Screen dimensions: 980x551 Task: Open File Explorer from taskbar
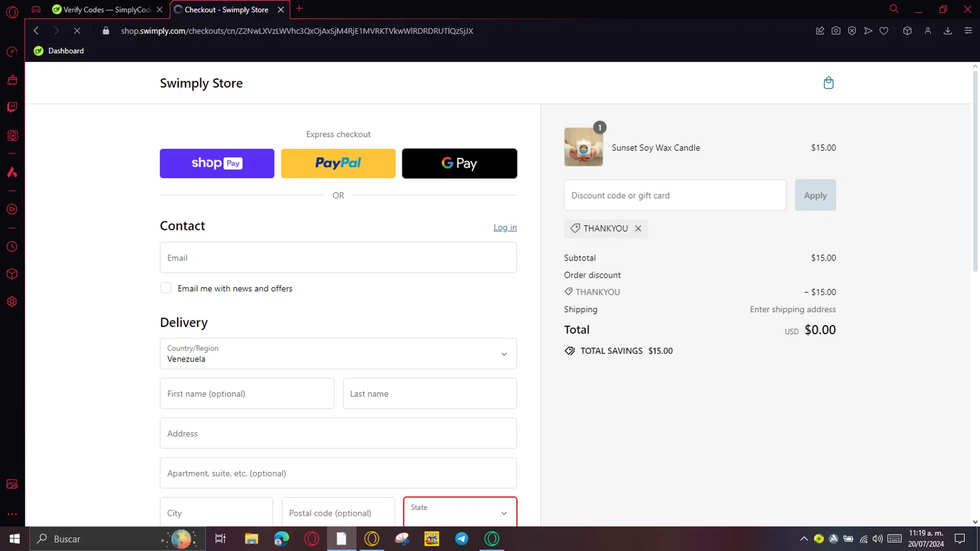click(252, 539)
